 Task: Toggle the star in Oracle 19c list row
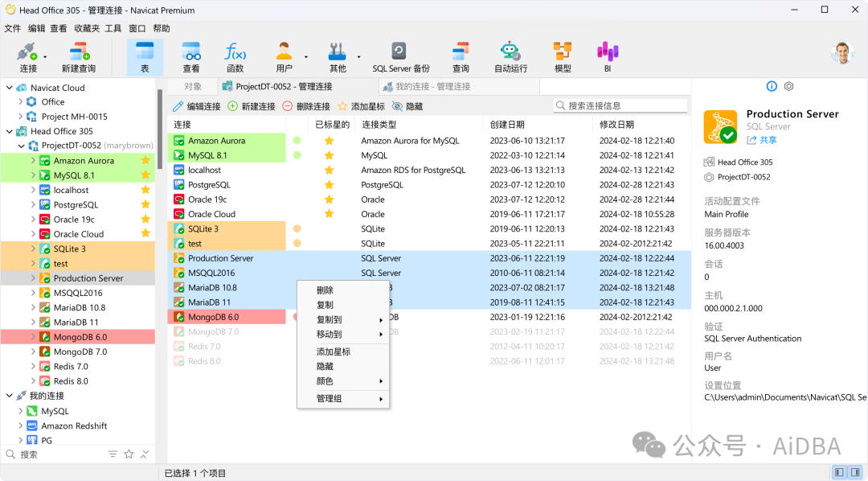point(330,199)
